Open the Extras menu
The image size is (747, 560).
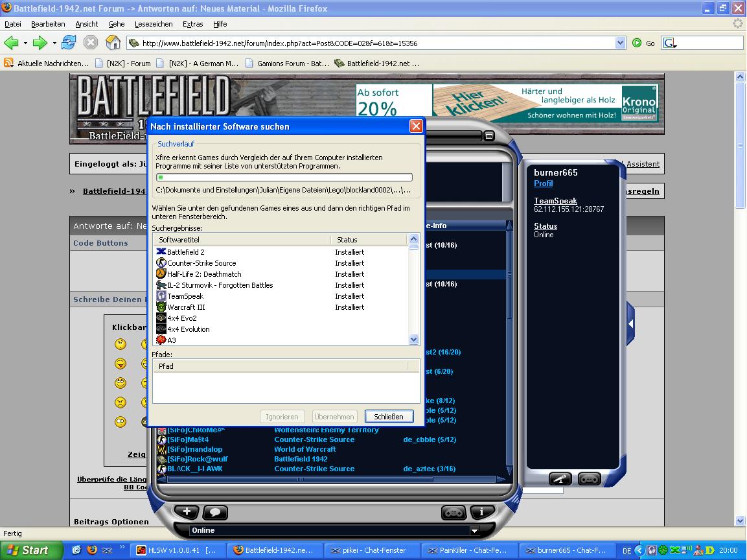pyautogui.click(x=193, y=24)
